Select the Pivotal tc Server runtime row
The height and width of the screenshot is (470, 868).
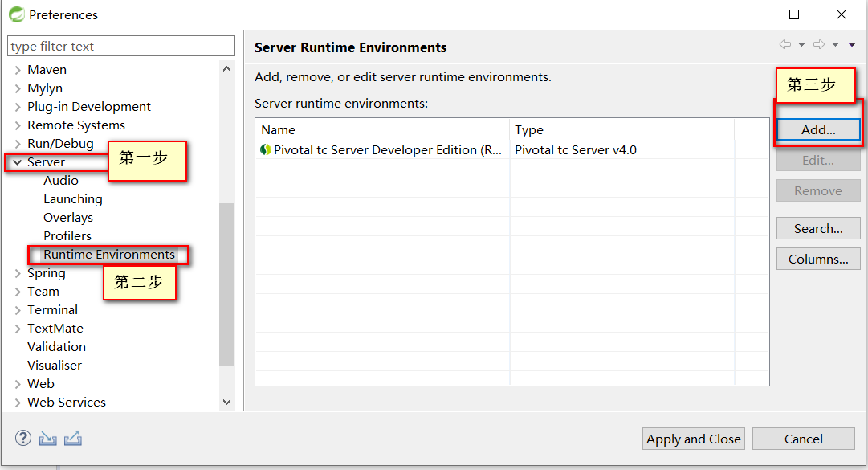[381, 150]
